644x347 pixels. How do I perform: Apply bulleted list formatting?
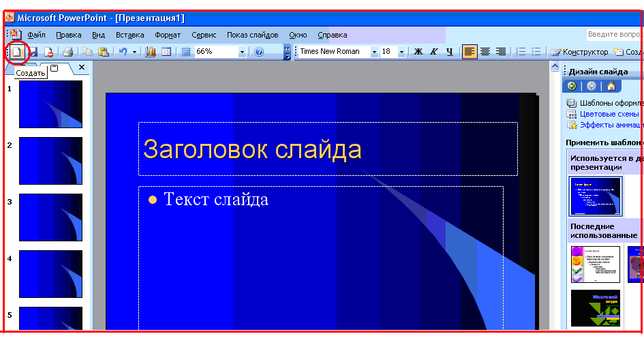536,52
